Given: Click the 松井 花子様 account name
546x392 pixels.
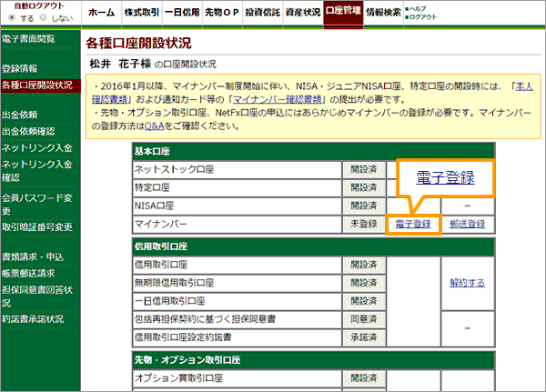Looking at the screenshot, I should [x=120, y=64].
